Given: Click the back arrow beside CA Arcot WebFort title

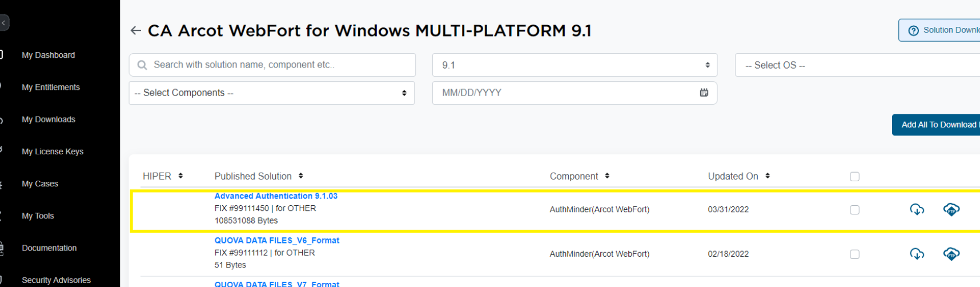Looking at the screenshot, I should [135, 30].
